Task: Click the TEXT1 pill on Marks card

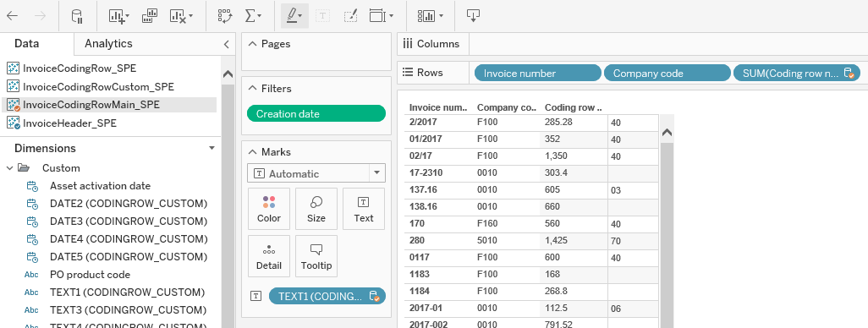Action: click(x=327, y=296)
